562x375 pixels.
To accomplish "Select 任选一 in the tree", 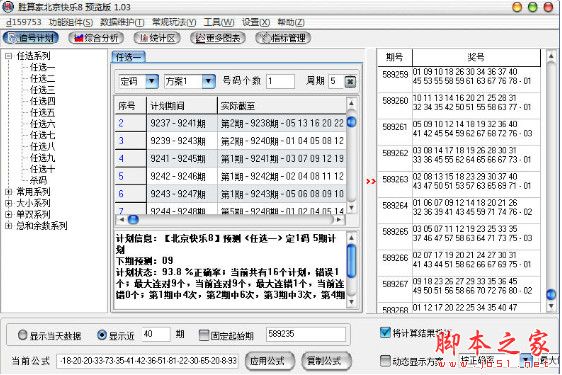I will (x=42, y=67).
